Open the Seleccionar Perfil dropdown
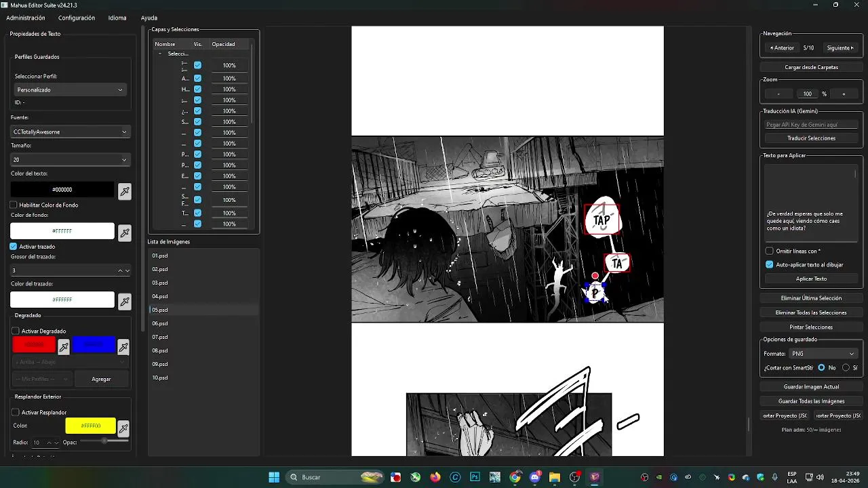 [70, 89]
